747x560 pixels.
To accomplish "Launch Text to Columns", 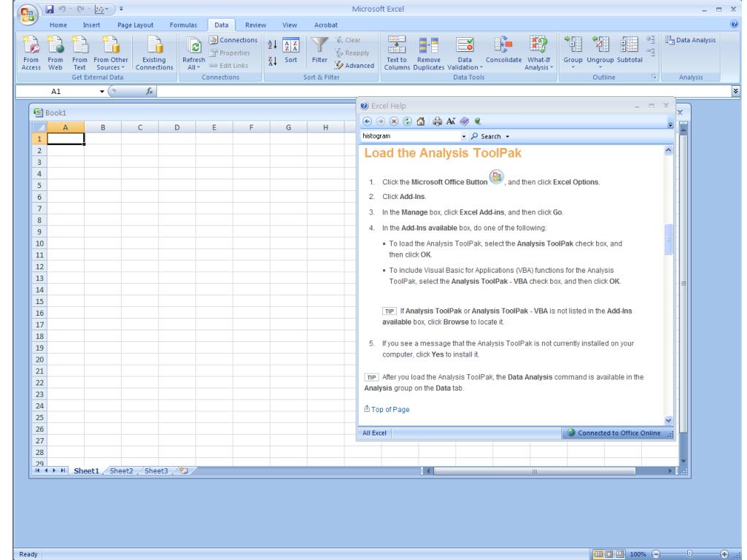I will (397, 52).
